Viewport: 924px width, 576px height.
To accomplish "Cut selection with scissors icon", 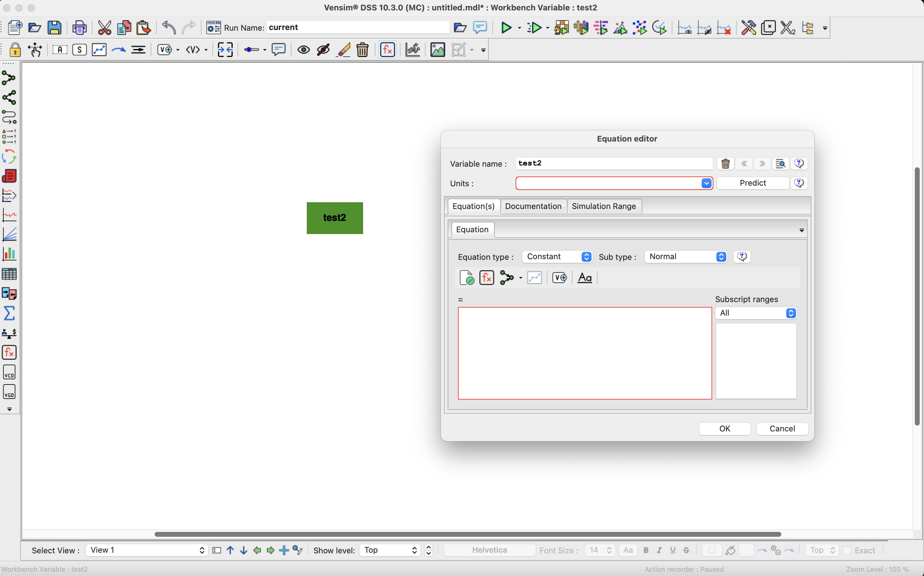I will [104, 28].
